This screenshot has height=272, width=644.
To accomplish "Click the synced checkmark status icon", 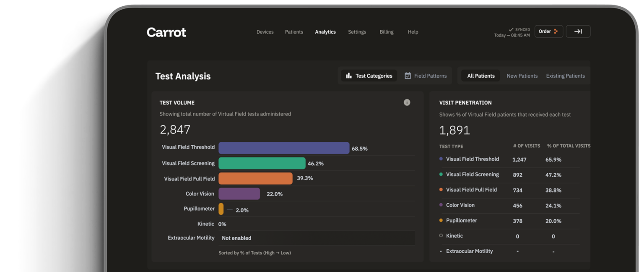I will click(x=511, y=29).
